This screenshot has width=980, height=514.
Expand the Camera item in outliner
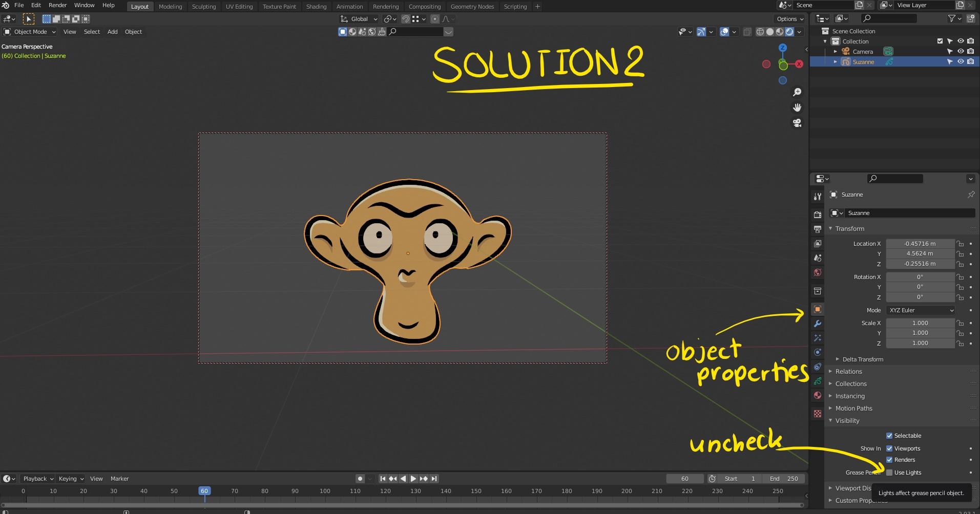pyautogui.click(x=836, y=52)
